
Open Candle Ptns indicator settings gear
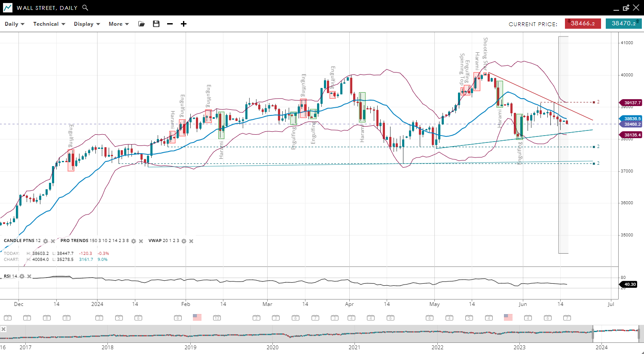(46, 241)
